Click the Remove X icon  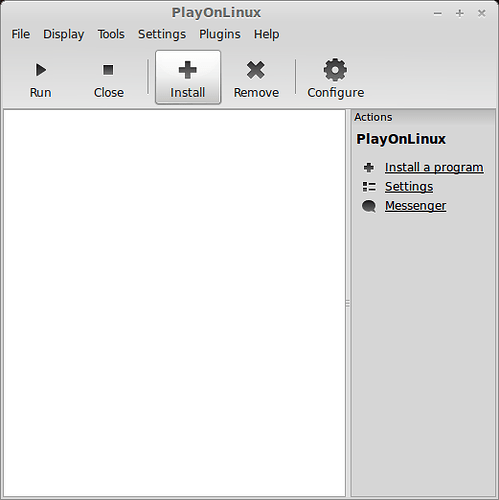click(x=256, y=70)
